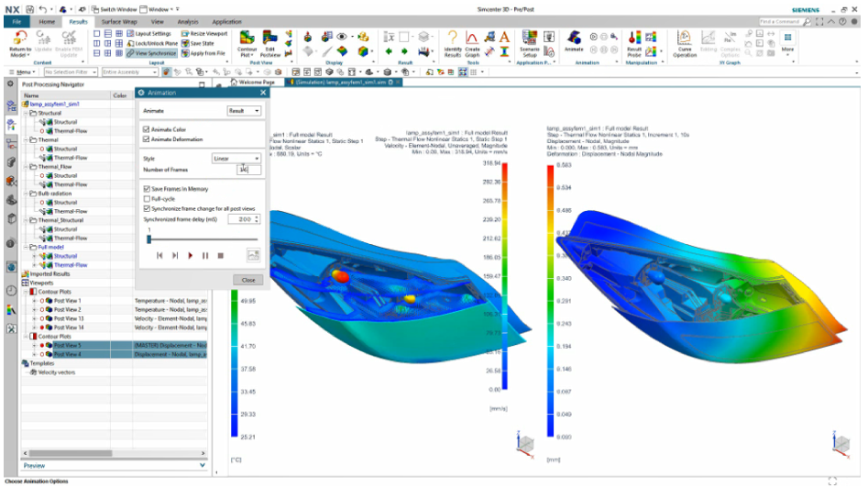This screenshot has height=488, width=868.
Task: Click the Stop animation button
Action: tap(220, 255)
